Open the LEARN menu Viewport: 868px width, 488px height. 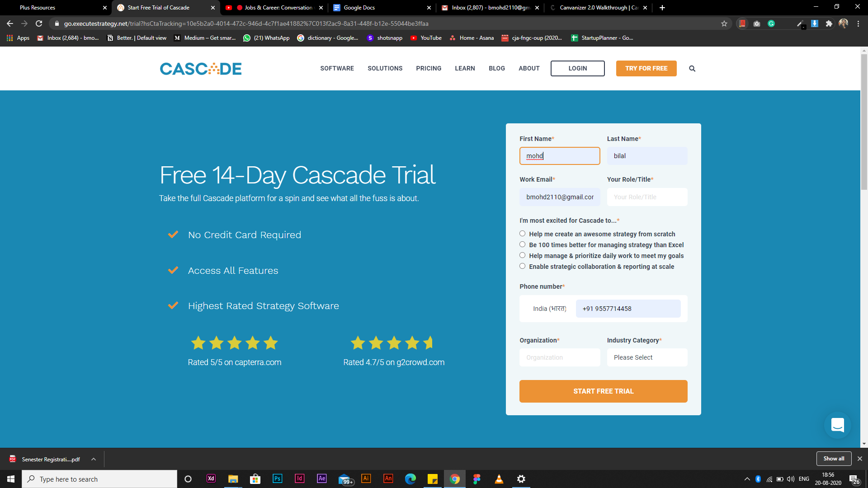(465, 69)
